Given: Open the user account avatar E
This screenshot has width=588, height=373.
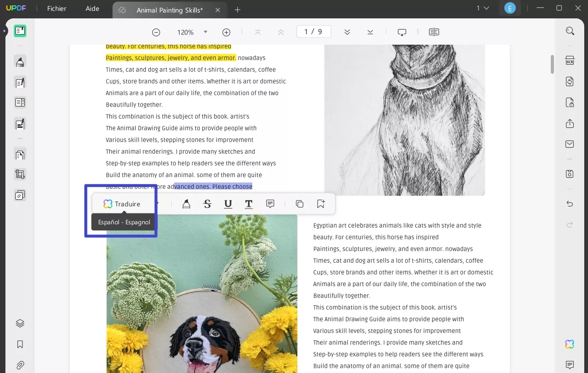Looking at the screenshot, I should pyautogui.click(x=510, y=8).
